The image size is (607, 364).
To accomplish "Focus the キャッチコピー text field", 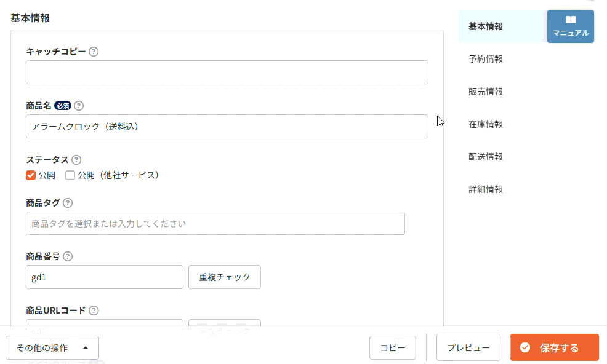I will click(227, 73).
